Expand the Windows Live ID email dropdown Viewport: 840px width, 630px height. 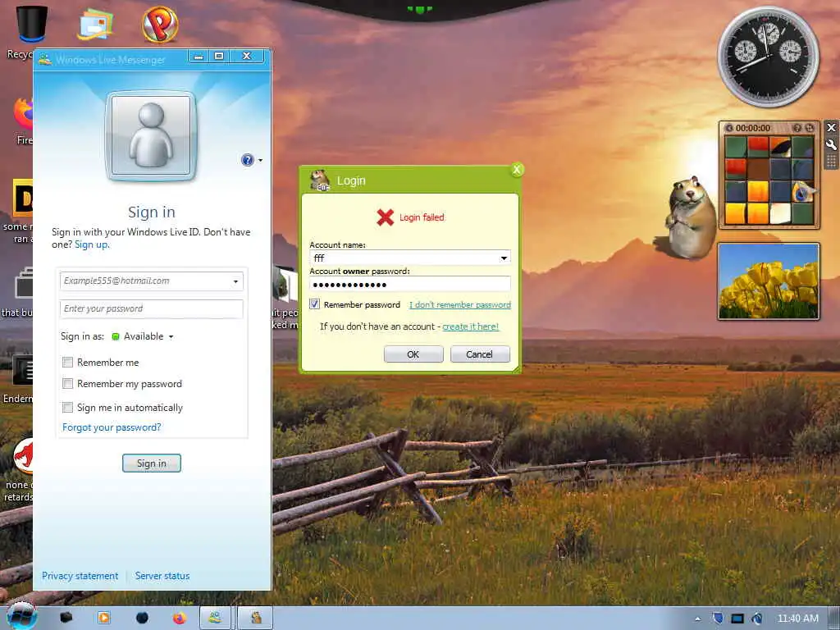pos(235,281)
